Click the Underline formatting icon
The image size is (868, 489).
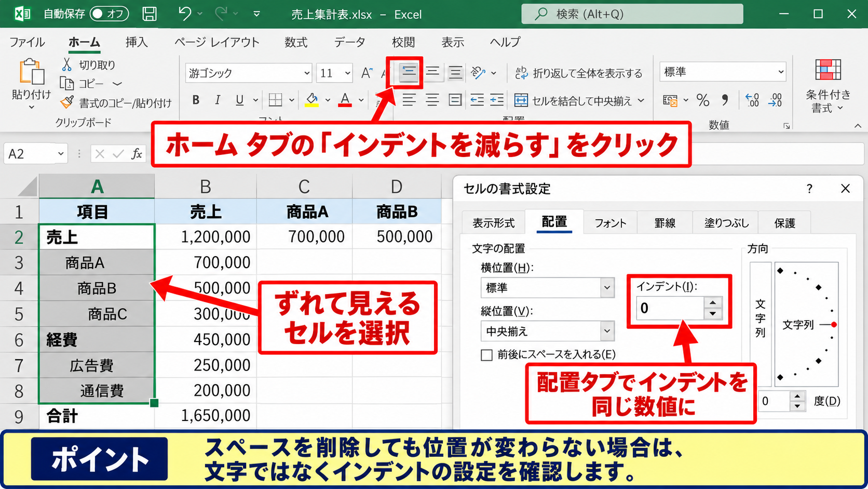click(x=239, y=100)
